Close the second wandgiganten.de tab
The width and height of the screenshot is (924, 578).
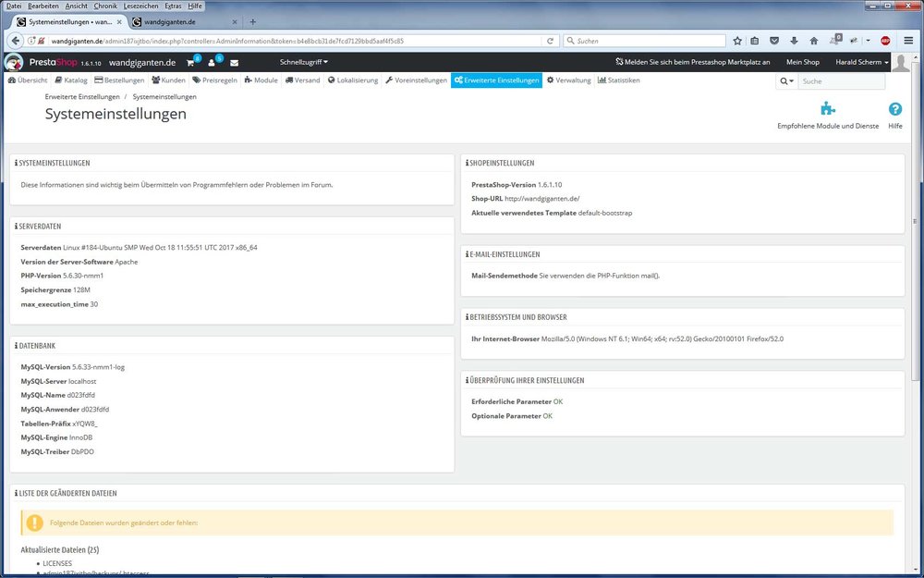(235, 22)
